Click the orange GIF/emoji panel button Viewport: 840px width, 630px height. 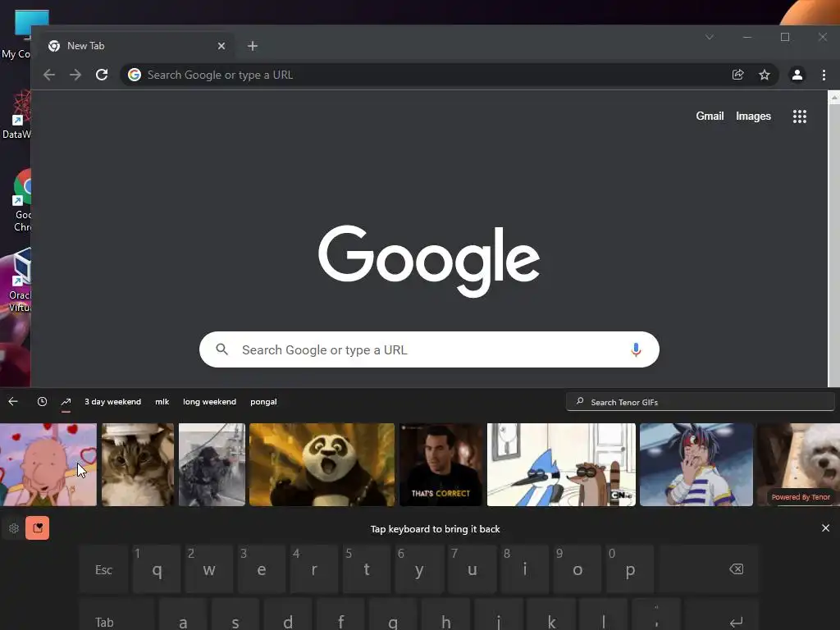click(x=38, y=528)
